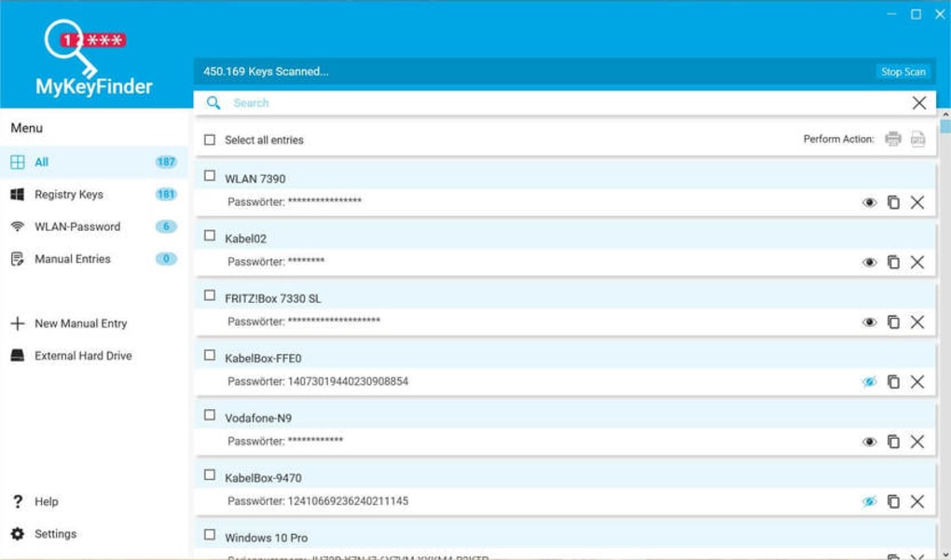This screenshot has width=951, height=560.
Task: Open the Registry Keys category
Action: (69, 195)
